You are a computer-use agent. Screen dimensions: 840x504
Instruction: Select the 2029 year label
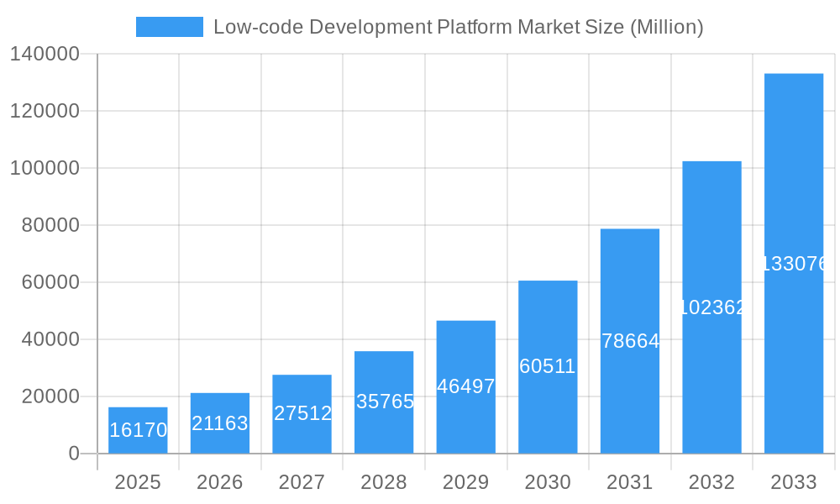[x=465, y=483]
